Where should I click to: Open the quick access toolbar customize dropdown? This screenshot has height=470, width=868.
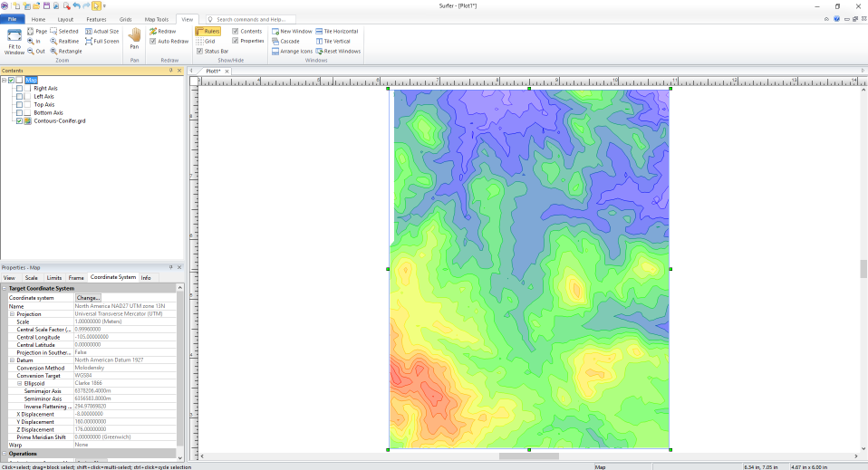(104, 6)
